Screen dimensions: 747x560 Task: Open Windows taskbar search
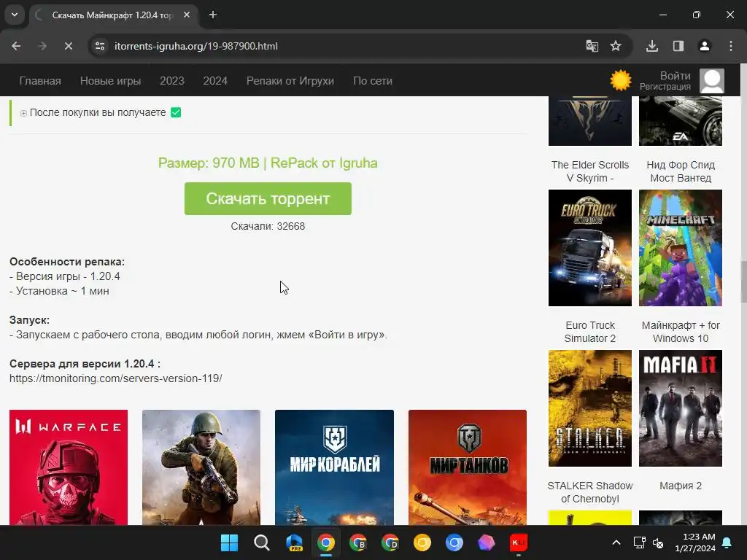pyautogui.click(x=262, y=542)
